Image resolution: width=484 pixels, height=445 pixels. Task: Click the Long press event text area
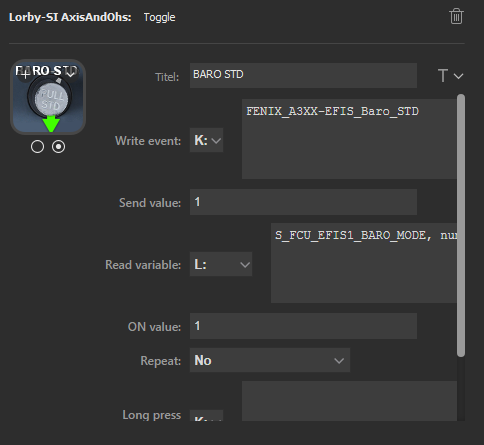click(349, 401)
